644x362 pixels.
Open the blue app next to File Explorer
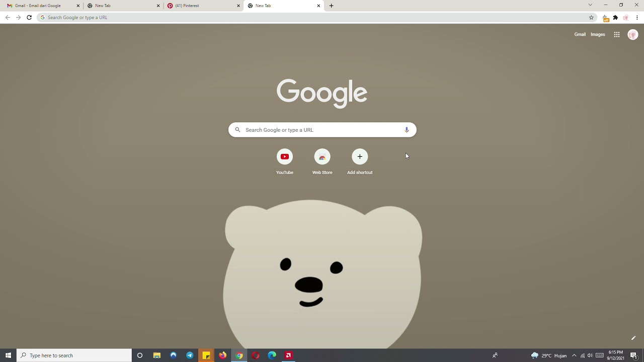click(x=174, y=355)
